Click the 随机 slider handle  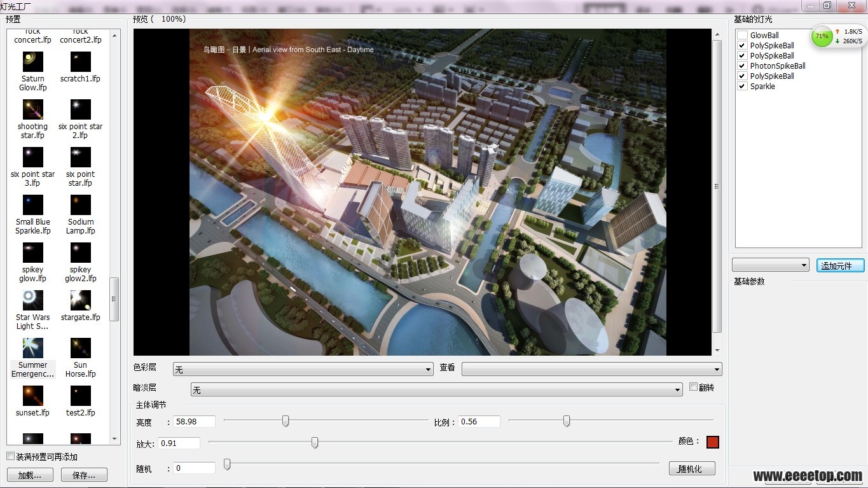[227, 464]
